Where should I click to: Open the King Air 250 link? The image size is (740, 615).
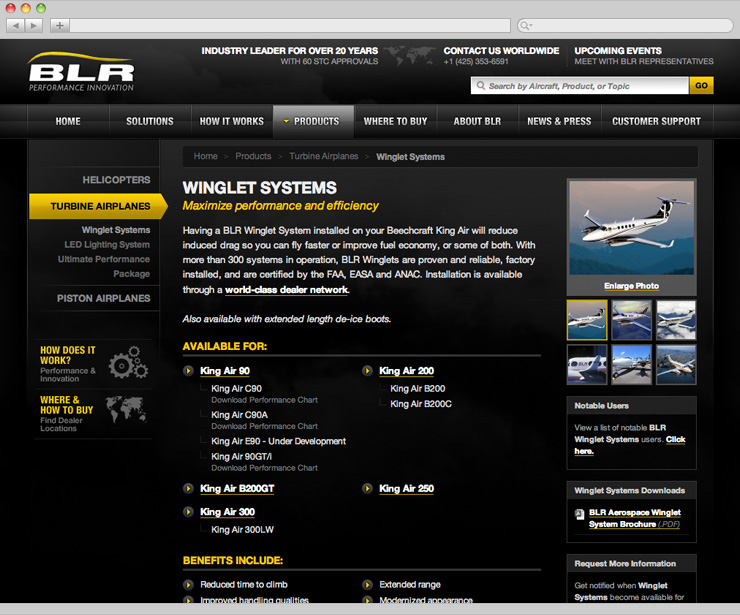(x=406, y=489)
